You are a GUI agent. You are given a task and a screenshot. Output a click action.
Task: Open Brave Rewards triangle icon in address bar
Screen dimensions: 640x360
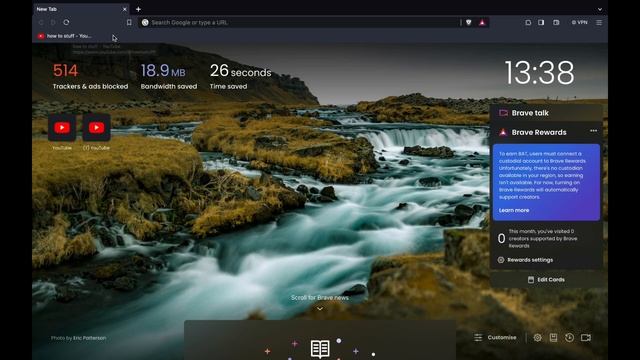click(482, 22)
